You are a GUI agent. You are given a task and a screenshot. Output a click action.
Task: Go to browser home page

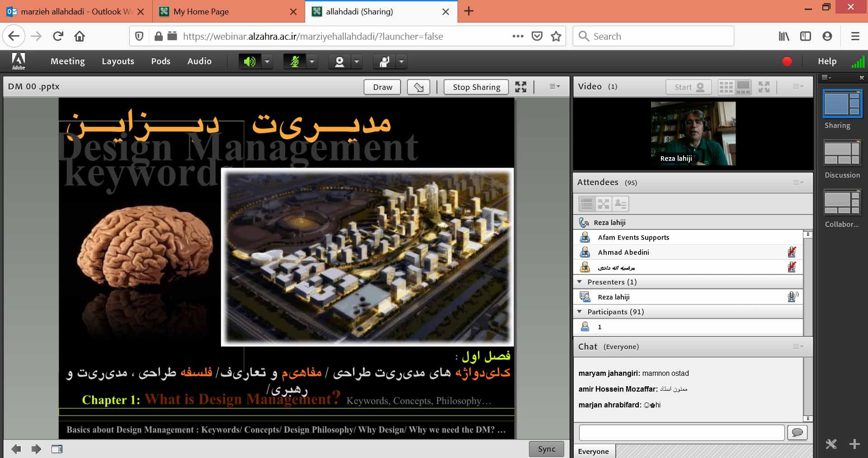pyautogui.click(x=80, y=36)
